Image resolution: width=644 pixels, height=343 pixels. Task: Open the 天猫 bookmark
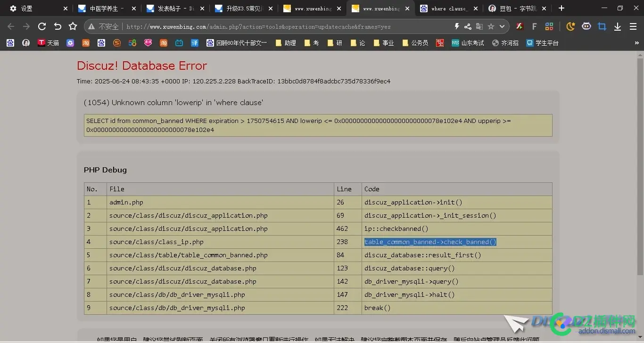tap(48, 43)
